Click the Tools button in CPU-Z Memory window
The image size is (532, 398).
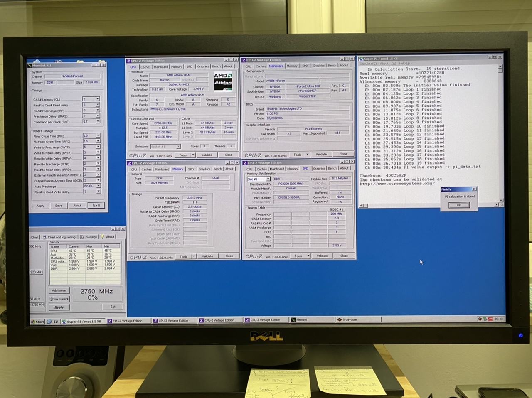pos(183,256)
